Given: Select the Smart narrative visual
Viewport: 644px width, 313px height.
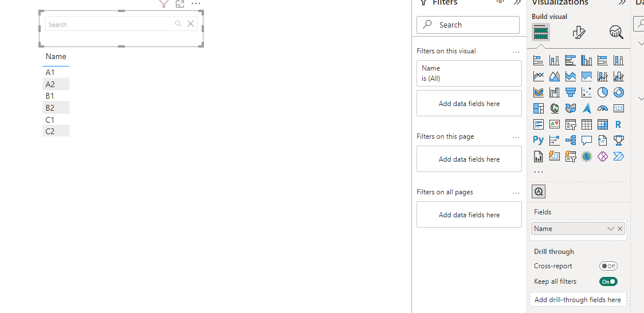Looking at the screenshot, I should [603, 140].
